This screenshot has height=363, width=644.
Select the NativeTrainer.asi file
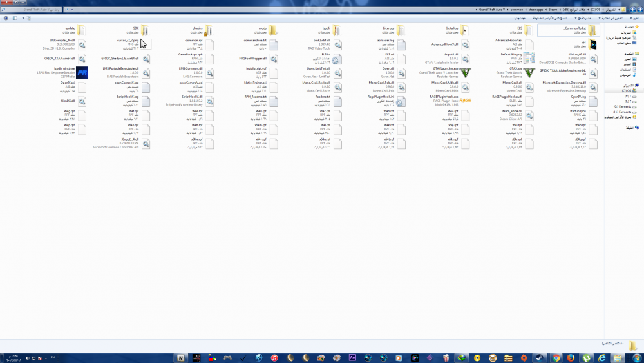(x=274, y=87)
